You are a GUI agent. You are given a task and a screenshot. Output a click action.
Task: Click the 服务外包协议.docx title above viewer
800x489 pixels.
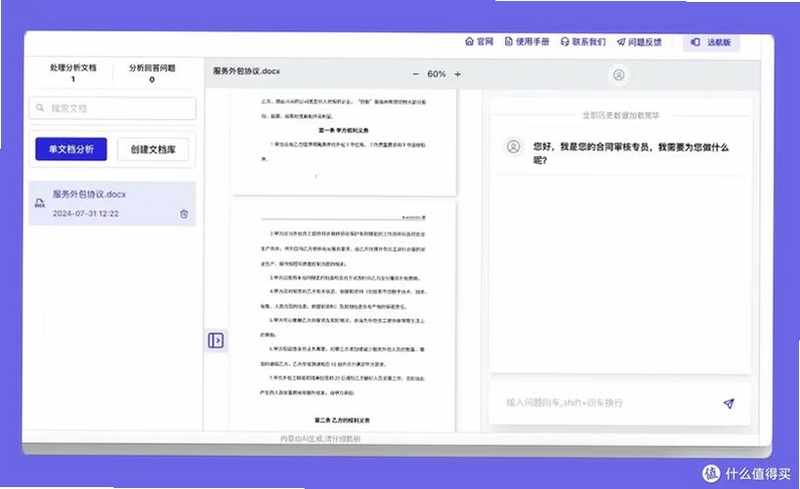247,71
